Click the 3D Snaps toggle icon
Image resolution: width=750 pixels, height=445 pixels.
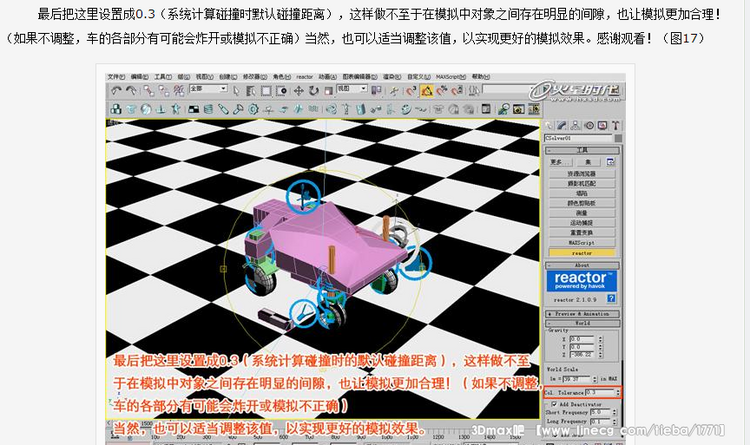pos(411,90)
